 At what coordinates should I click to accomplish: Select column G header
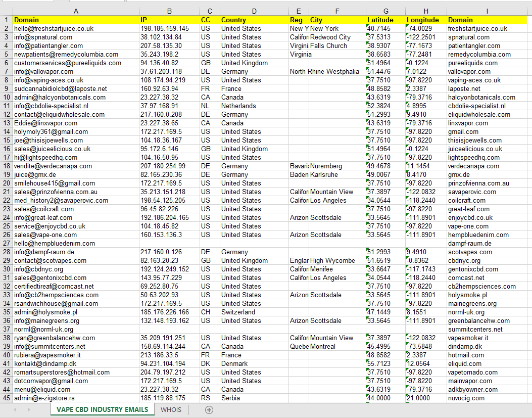click(x=386, y=11)
